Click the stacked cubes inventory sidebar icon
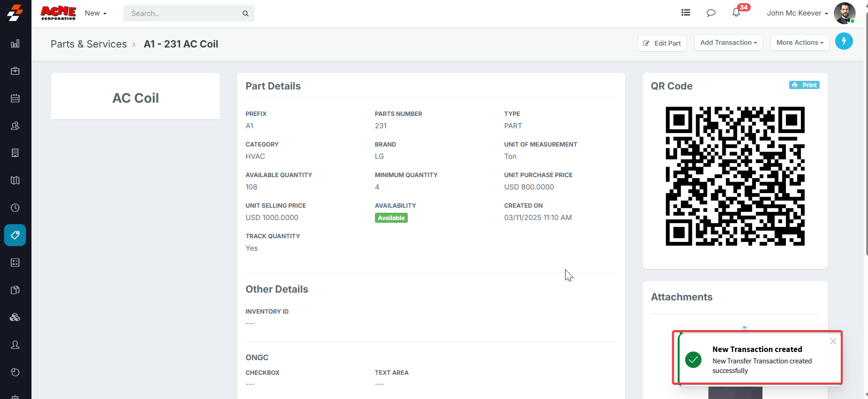Screen dimensions: 868x399 15,317
